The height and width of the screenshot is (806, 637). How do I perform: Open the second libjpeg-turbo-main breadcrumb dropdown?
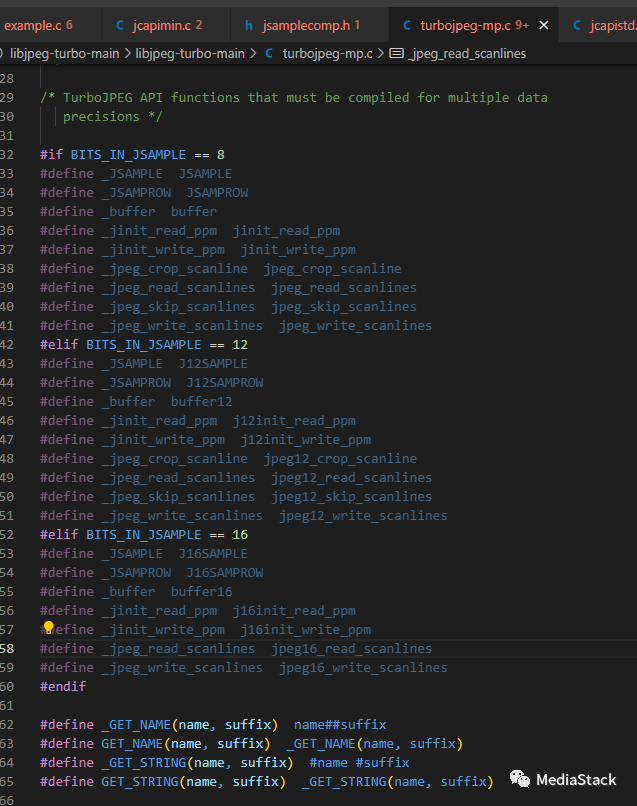point(190,53)
